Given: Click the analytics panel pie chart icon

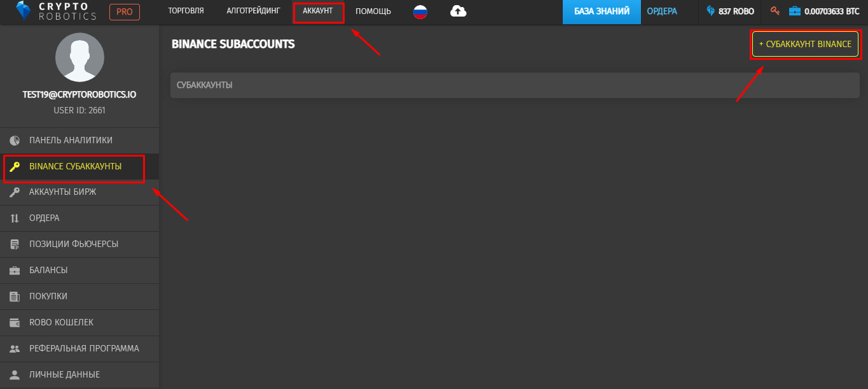Looking at the screenshot, I should point(15,141).
